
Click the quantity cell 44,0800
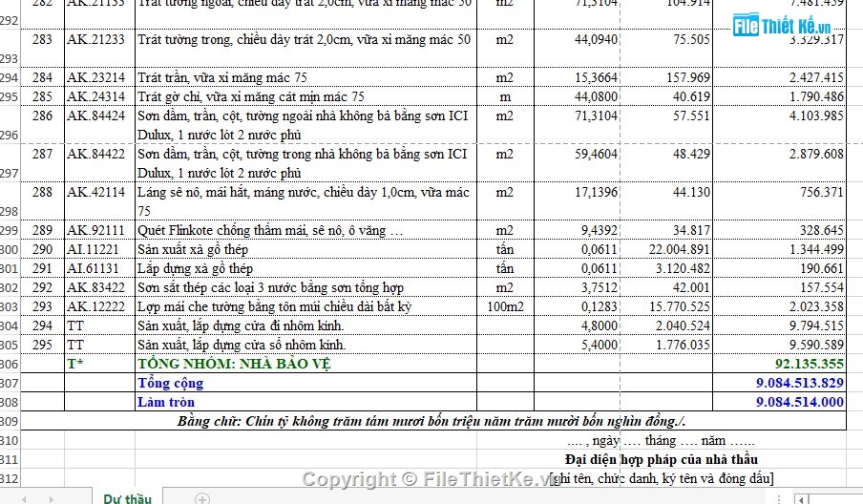tap(577, 96)
